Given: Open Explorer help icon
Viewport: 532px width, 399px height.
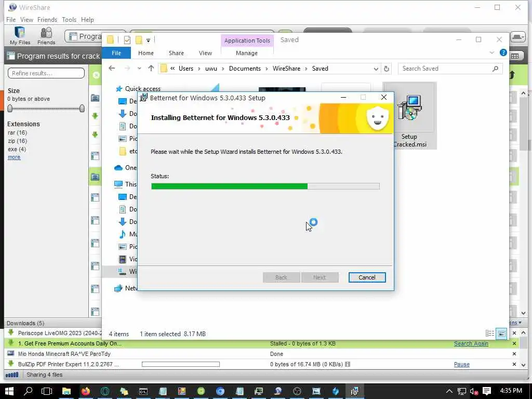Looking at the screenshot, I should point(503,52).
